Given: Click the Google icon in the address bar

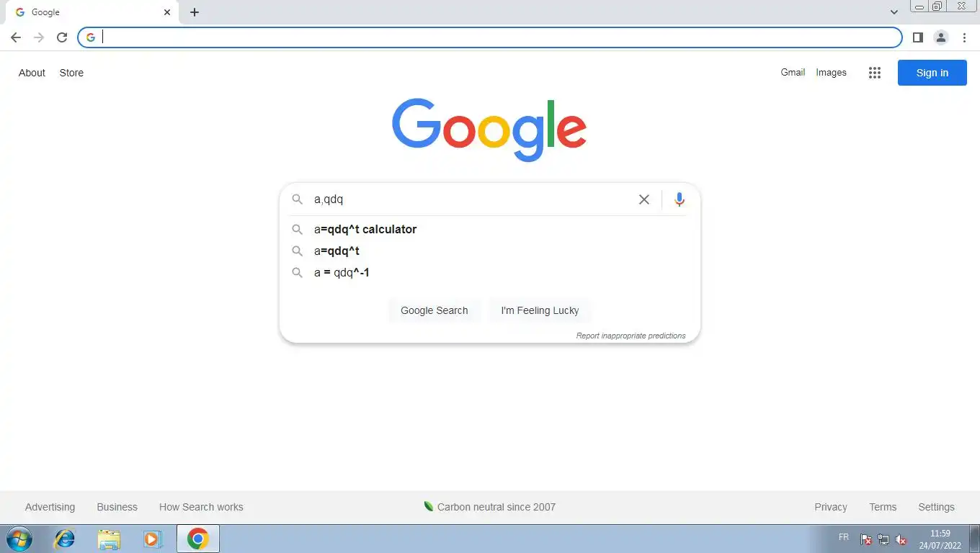Looking at the screenshot, I should tap(91, 37).
